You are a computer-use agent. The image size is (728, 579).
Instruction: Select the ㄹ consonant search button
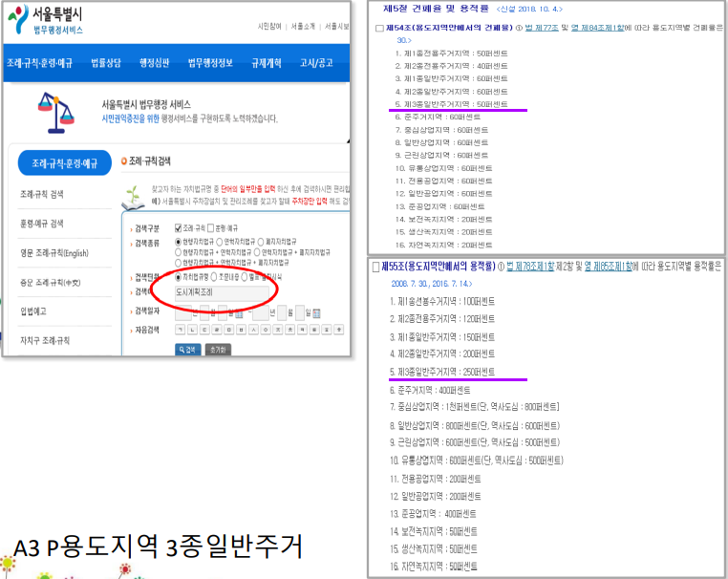pyautogui.click(x=217, y=330)
